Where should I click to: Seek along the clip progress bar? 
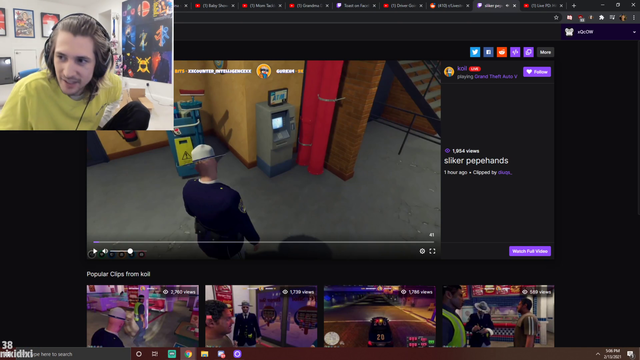[x=264, y=242]
